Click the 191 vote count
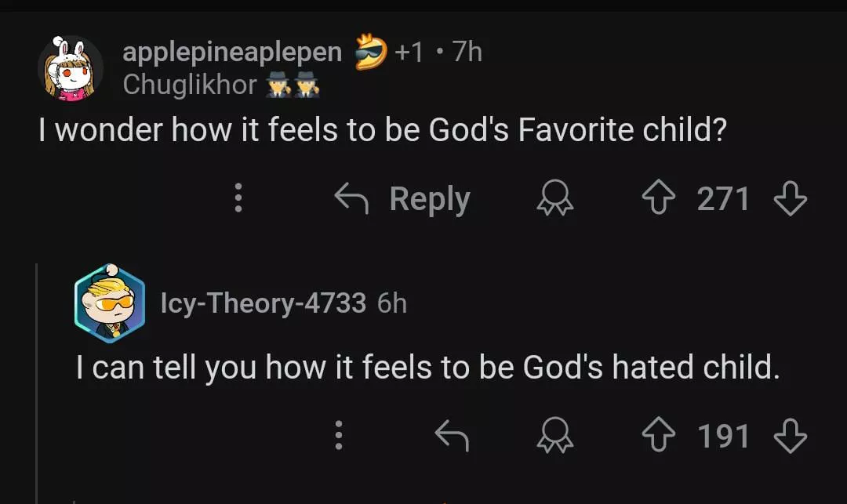 click(723, 436)
